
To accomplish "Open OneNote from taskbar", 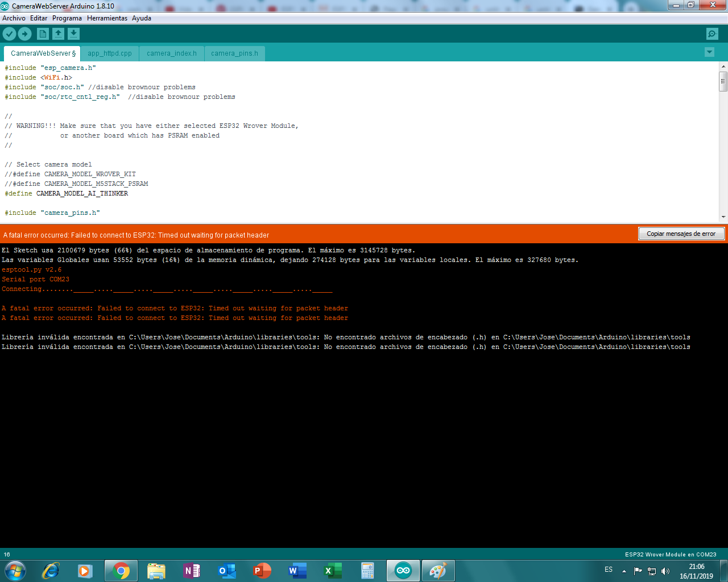I will (x=191, y=571).
